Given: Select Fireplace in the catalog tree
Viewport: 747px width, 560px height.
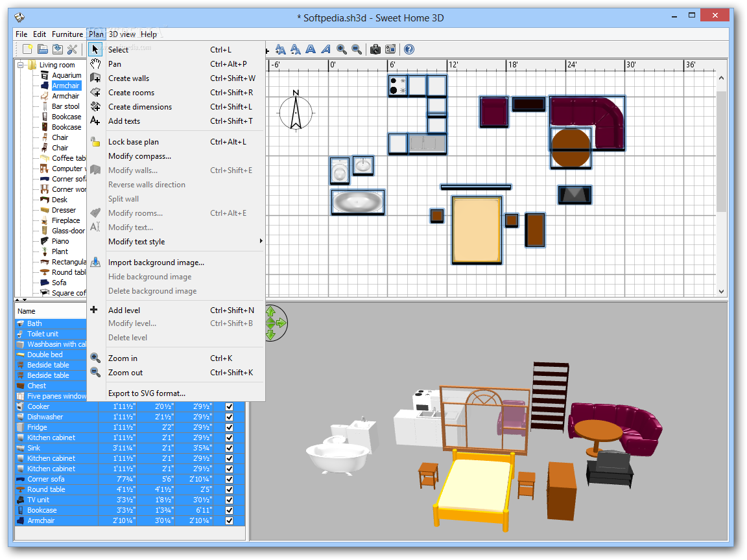Looking at the screenshot, I should pos(65,220).
